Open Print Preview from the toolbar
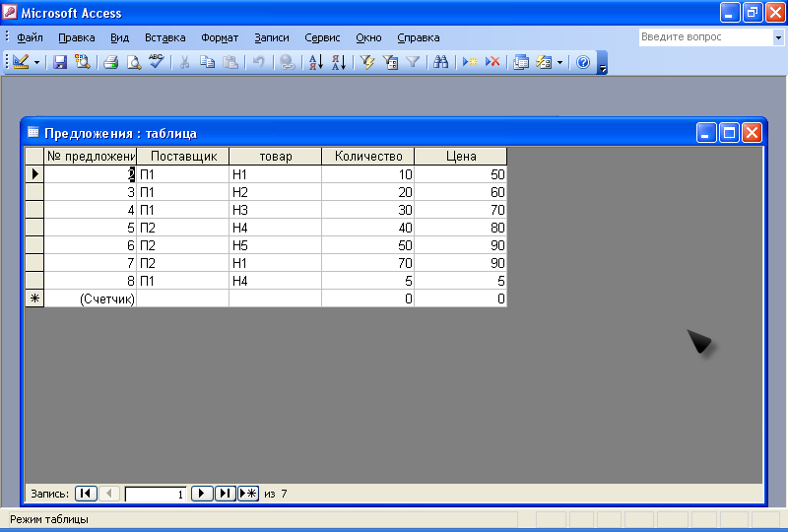Viewport: 788px width, 532px height. pyautogui.click(x=133, y=62)
